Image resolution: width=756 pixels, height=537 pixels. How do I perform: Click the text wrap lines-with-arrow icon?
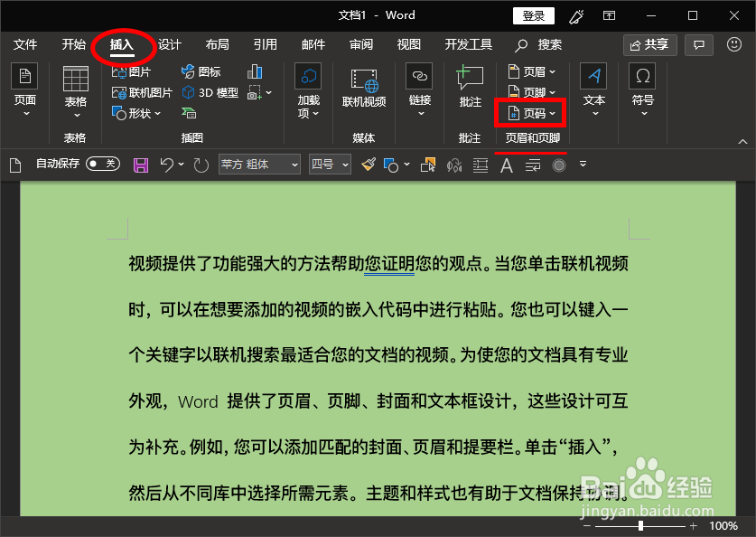pyautogui.click(x=533, y=165)
